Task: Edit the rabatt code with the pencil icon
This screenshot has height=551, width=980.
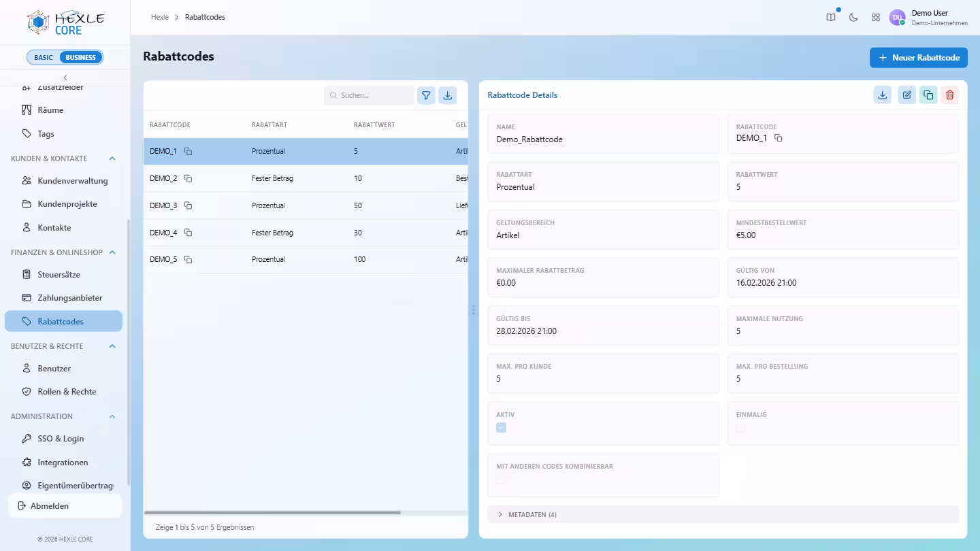Action: [906, 95]
